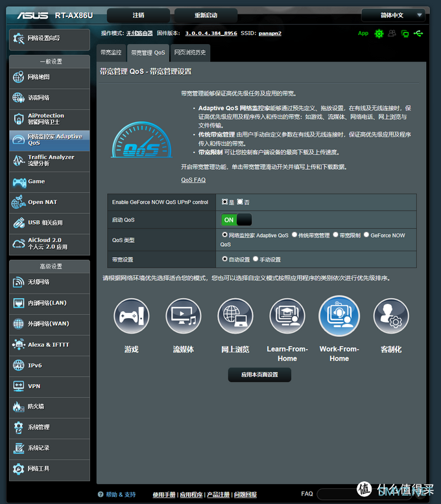Image resolution: width=441 pixels, height=504 pixels.
Task: Select 带宽限制 QoS type radio
Action: [x=335, y=235]
